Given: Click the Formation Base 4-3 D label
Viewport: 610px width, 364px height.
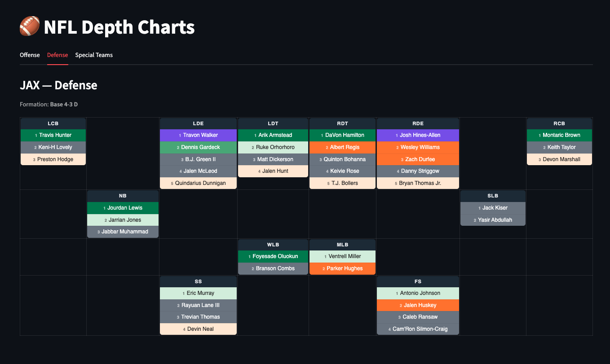Looking at the screenshot, I should coord(49,105).
